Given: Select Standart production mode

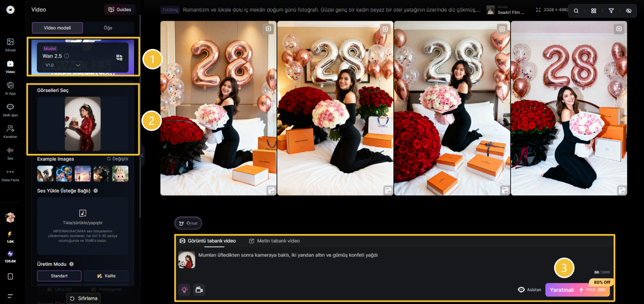Looking at the screenshot, I should (58, 276).
